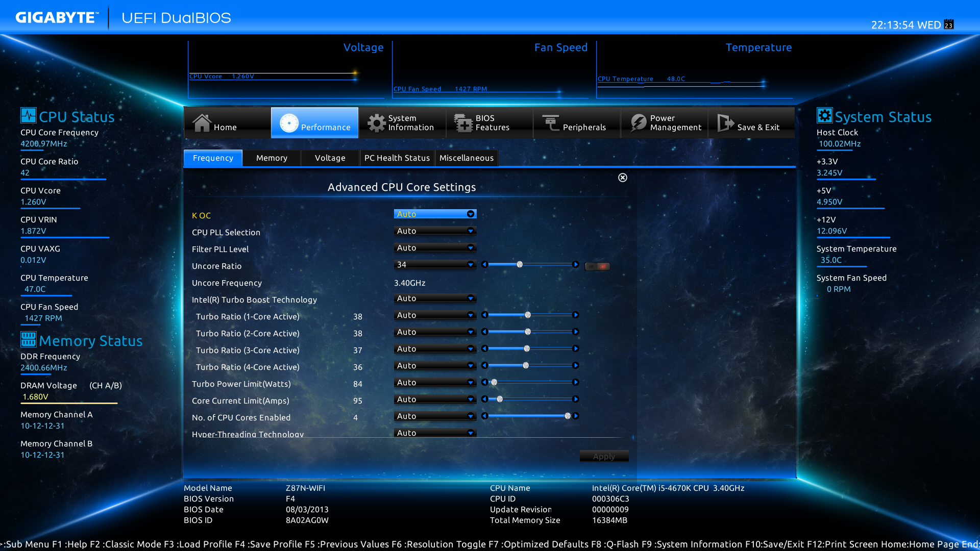
Task: Click the BIOS Features chip icon
Action: (463, 123)
